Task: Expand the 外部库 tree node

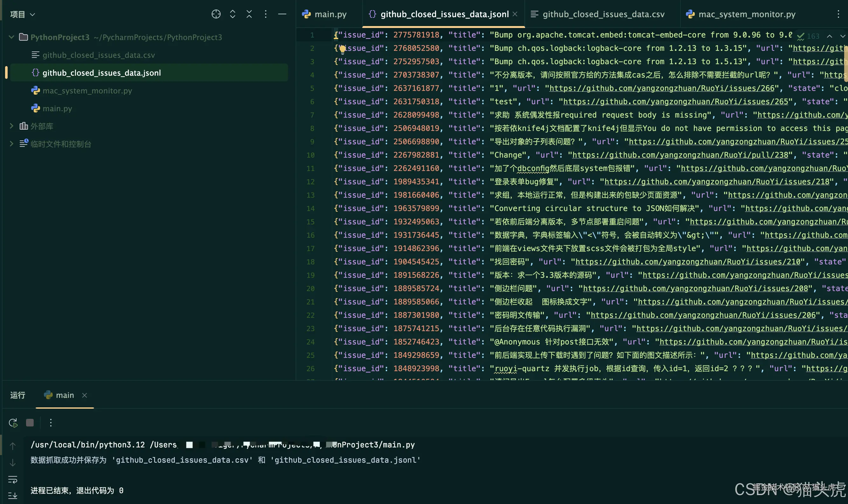Action: coord(11,126)
